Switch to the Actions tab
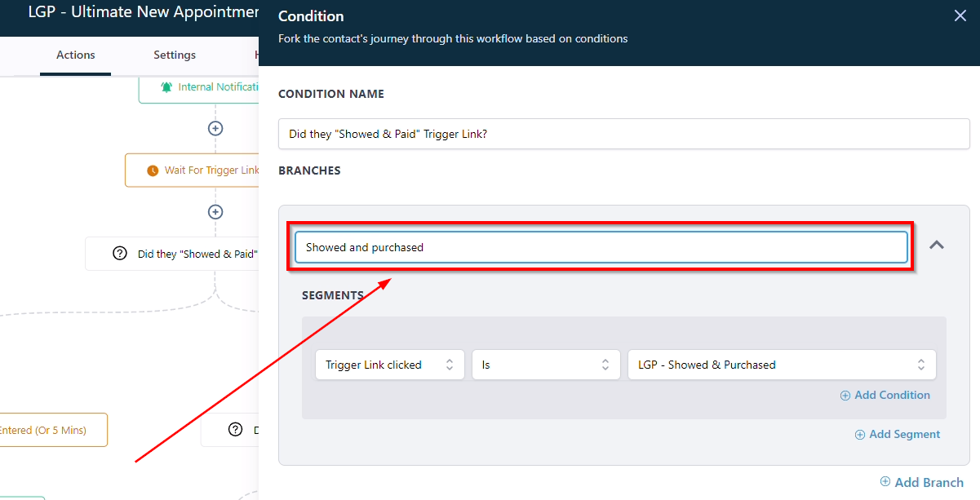Screen dimensions: 980x500 tap(75, 55)
